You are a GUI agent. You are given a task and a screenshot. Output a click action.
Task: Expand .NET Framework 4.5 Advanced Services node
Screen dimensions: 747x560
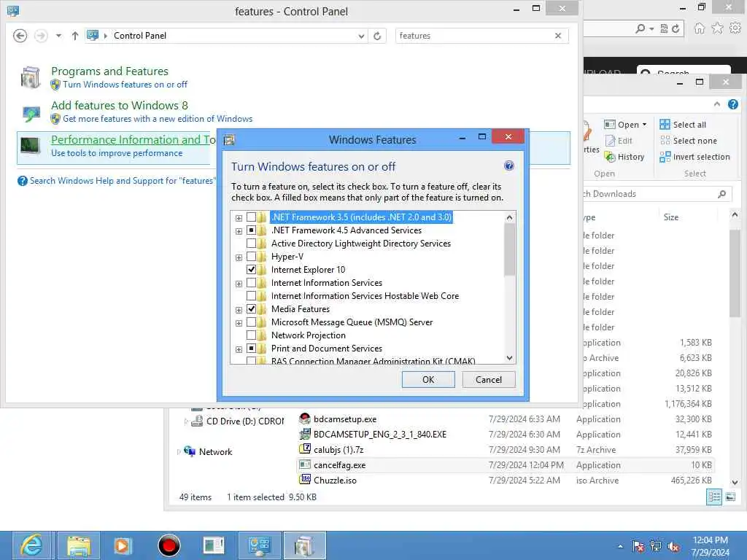(239, 231)
